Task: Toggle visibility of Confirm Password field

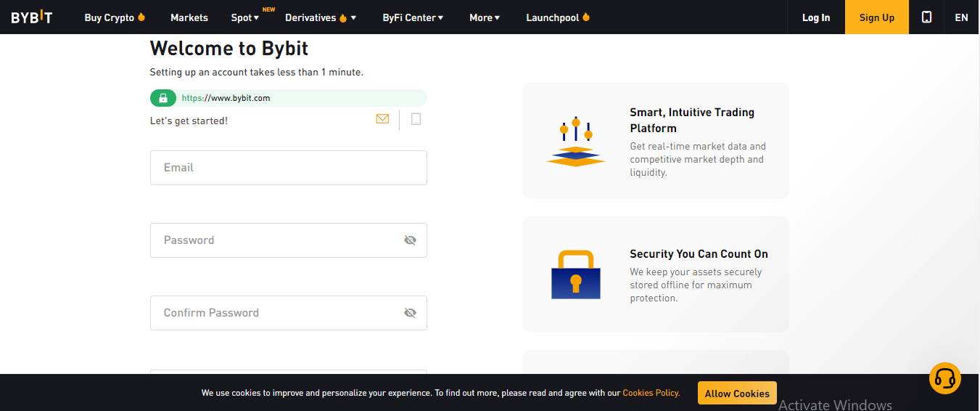Action: pyautogui.click(x=411, y=313)
